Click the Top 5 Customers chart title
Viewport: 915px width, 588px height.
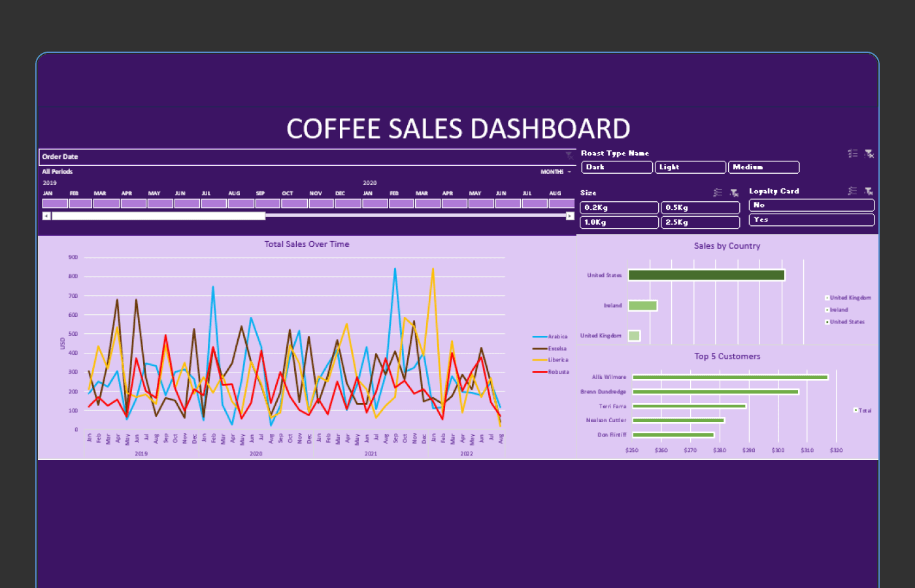[727, 357]
